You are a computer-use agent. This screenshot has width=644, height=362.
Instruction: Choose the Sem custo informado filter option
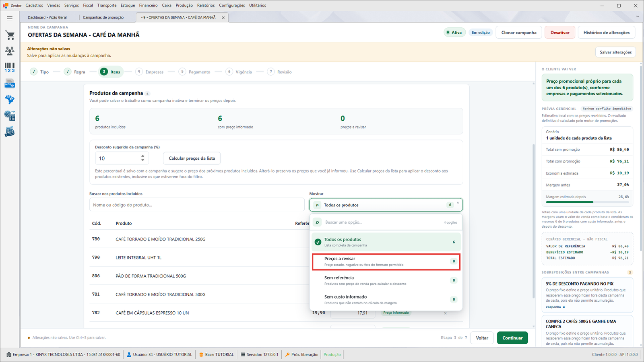click(386, 300)
